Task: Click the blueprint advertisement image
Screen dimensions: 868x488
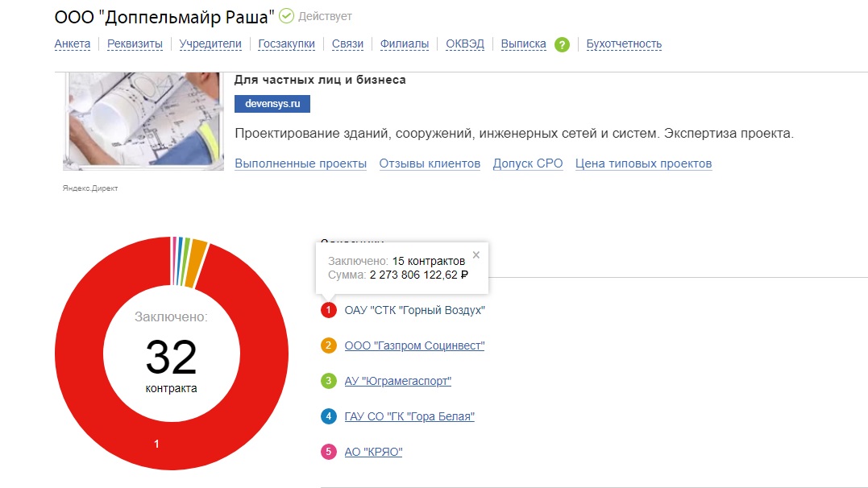Action: (143, 121)
